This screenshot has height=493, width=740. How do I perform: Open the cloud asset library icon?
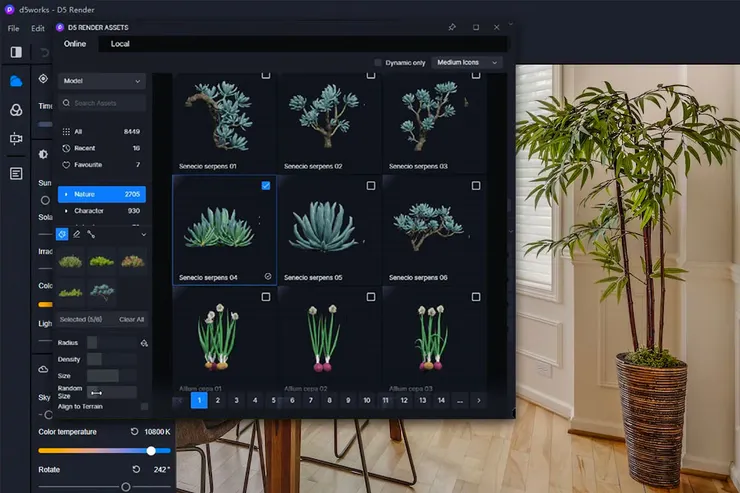coord(16,81)
